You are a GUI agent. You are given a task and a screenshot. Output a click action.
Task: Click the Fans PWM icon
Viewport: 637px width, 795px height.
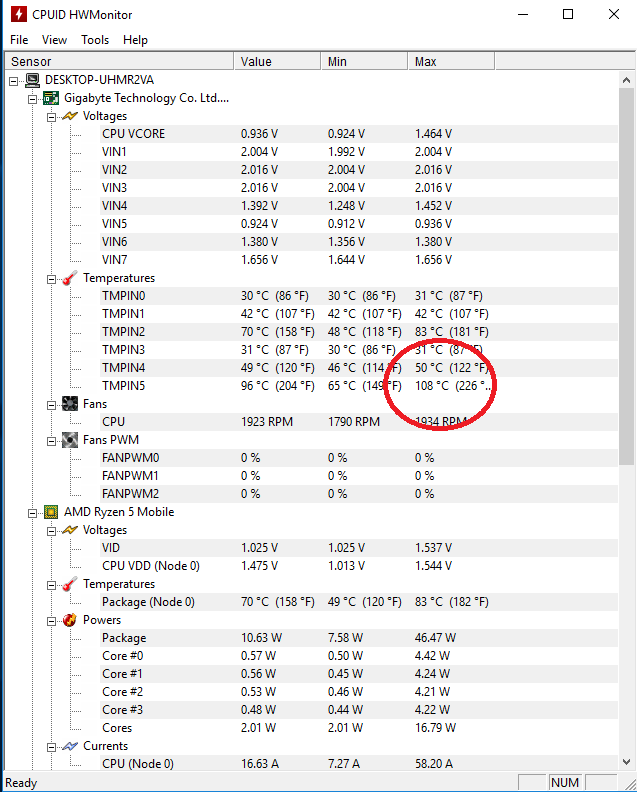click(69, 440)
